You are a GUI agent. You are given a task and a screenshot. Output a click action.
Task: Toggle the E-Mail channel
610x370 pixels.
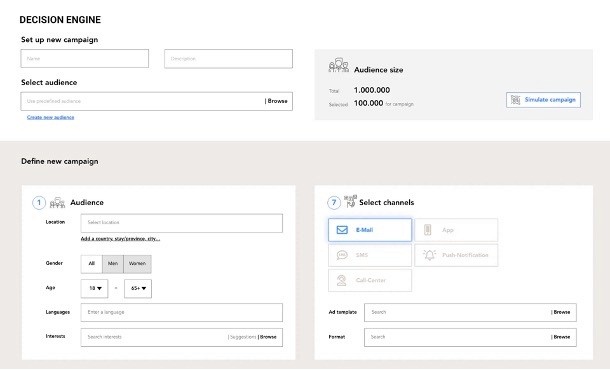click(370, 230)
